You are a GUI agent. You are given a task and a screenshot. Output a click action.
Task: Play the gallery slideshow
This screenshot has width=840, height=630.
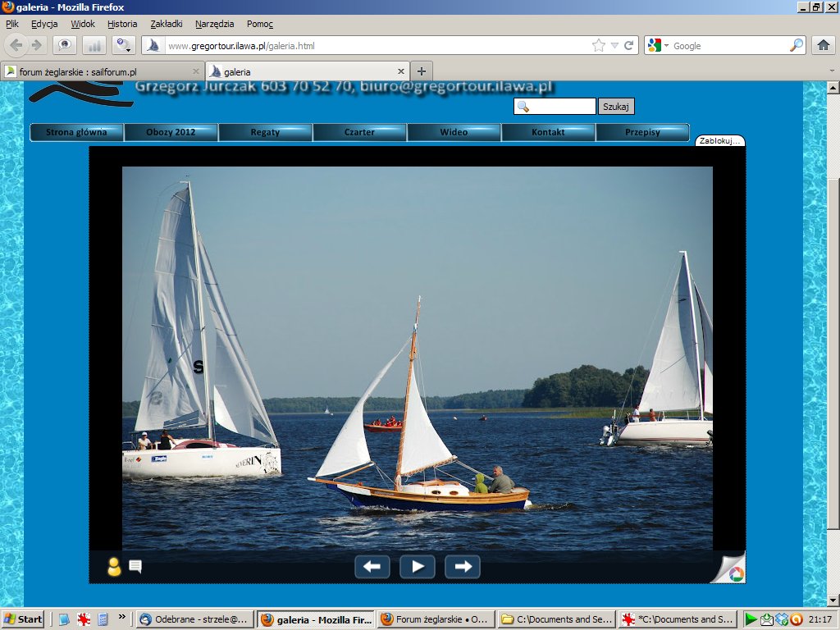pyautogui.click(x=417, y=566)
